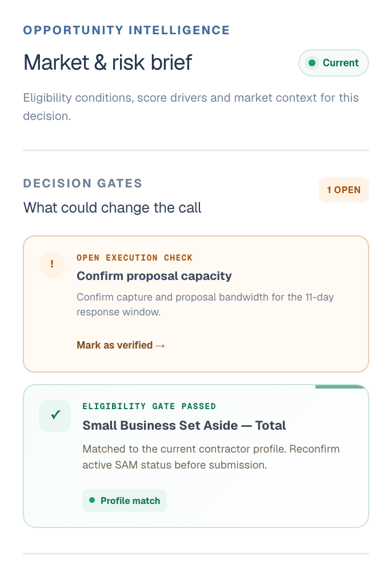Screen dimensions: 392x576
Task: Click the arrow next to Mark as verified
Action: 160,346
